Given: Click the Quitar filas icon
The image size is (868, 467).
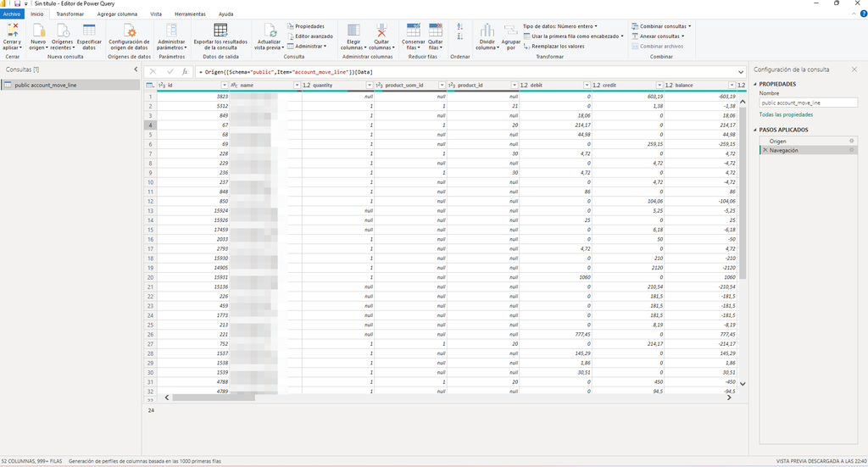Looking at the screenshot, I should pos(435,30).
